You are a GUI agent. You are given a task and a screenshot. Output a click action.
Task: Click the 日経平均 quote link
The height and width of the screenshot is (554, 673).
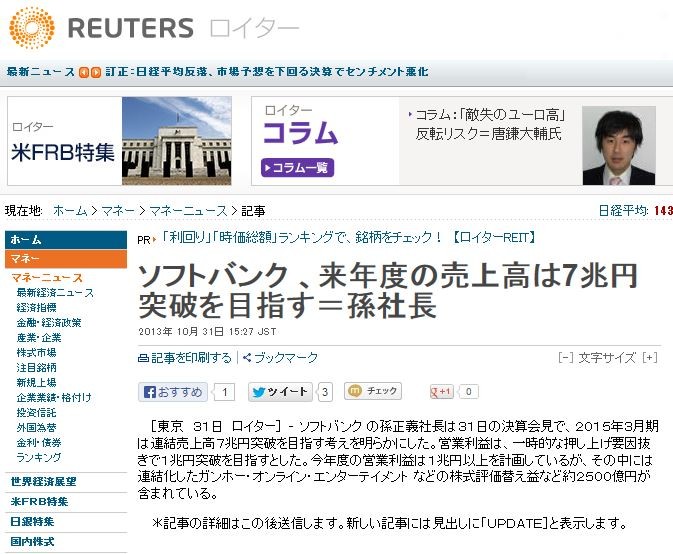[x=623, y=211]
